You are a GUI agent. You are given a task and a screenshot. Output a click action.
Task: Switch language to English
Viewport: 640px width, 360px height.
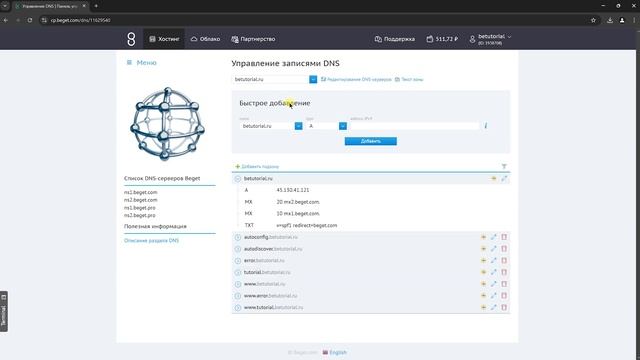click(335, 352)
